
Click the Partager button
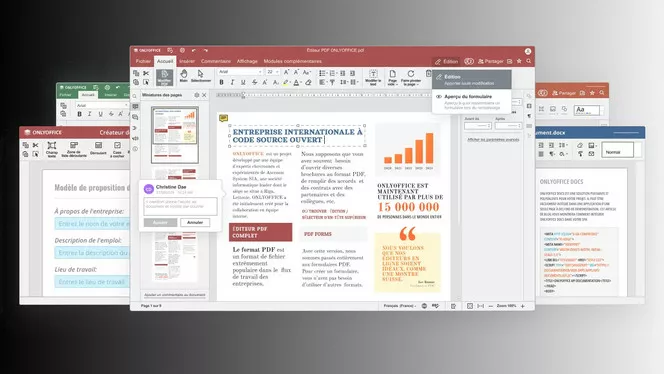point(491,61)
